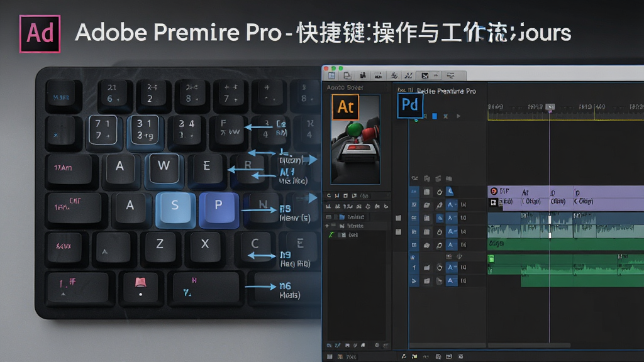Toggle the track header numbered 1

(414, 268)
